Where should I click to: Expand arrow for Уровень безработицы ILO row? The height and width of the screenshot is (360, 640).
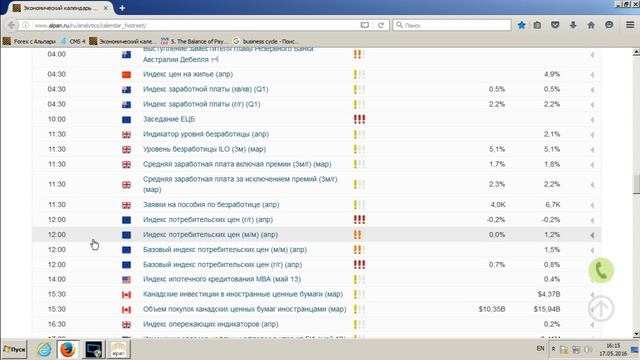click(x=592, y=150)
